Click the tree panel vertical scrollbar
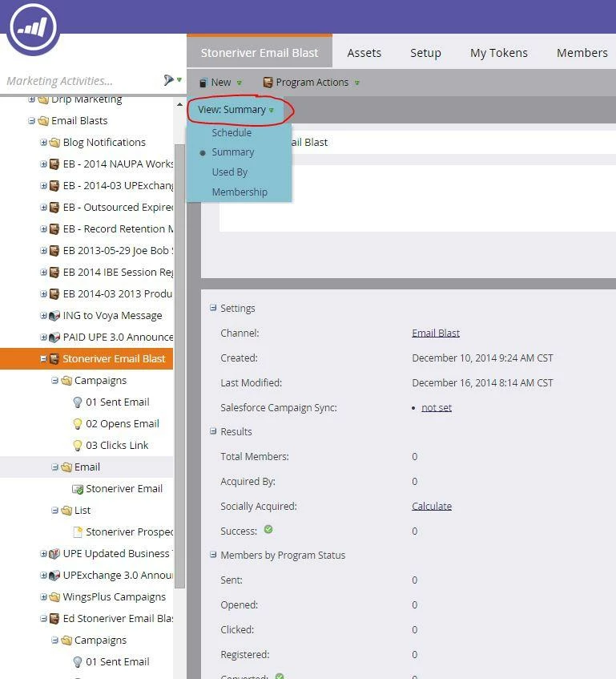 click(179, 366)
